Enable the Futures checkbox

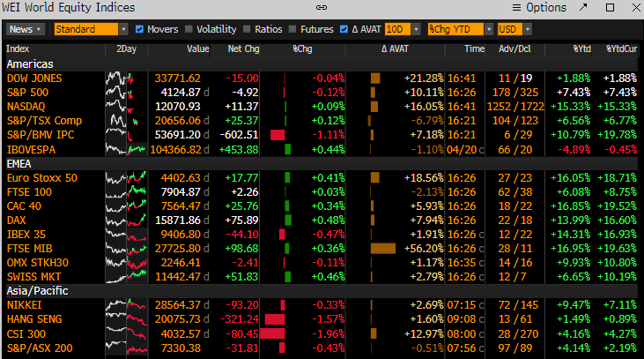292,29
